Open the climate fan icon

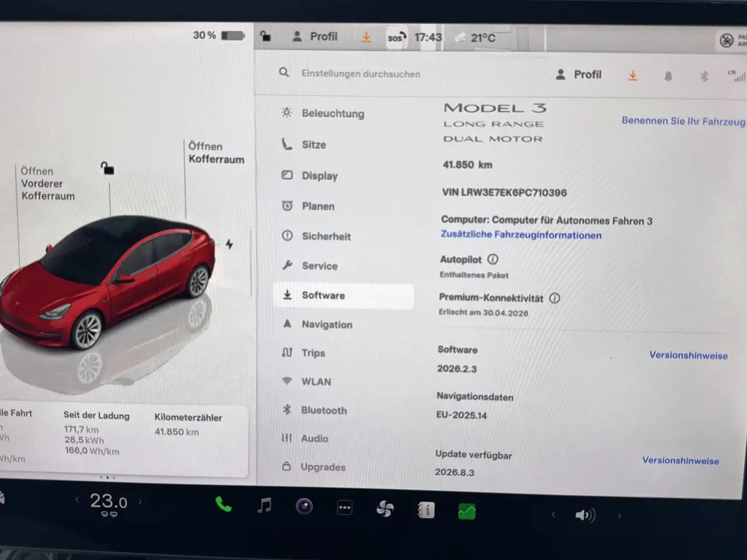coord(385,509)
